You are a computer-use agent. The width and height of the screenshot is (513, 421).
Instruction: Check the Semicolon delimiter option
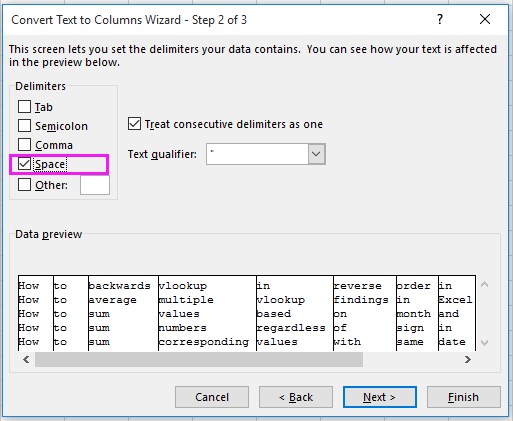coord(24,126)
